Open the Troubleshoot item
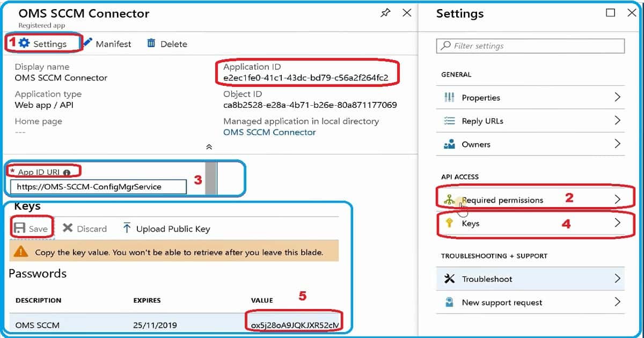This screenshot has height=338, width=644. point(530,279)
